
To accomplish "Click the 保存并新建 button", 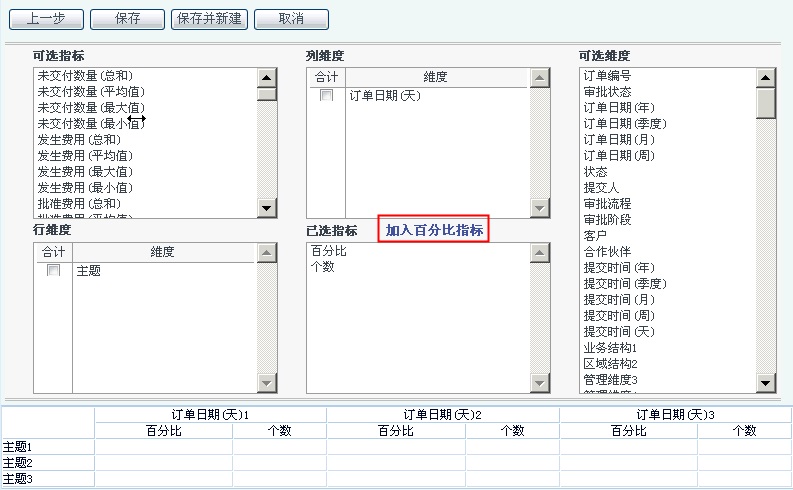I will (x=209, y=19).
